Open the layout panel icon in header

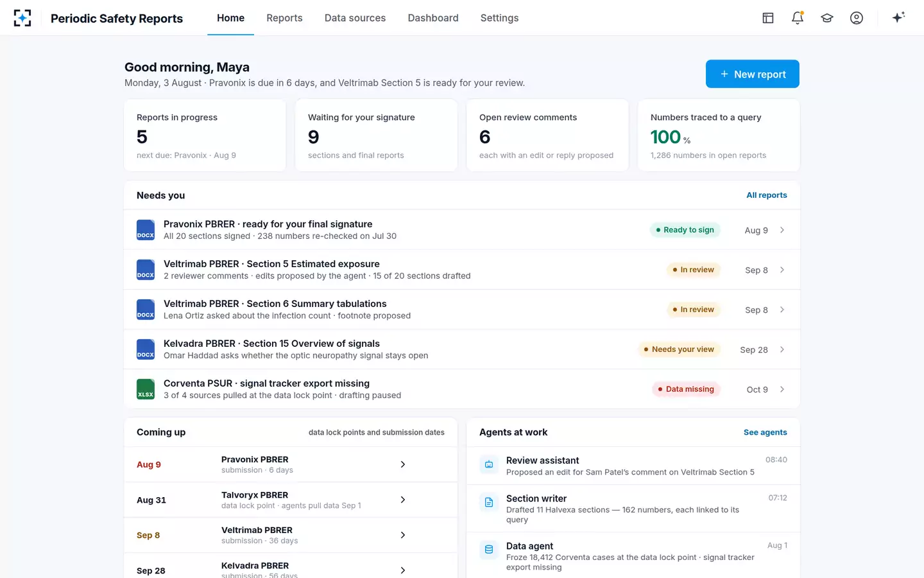coord(768,18)
